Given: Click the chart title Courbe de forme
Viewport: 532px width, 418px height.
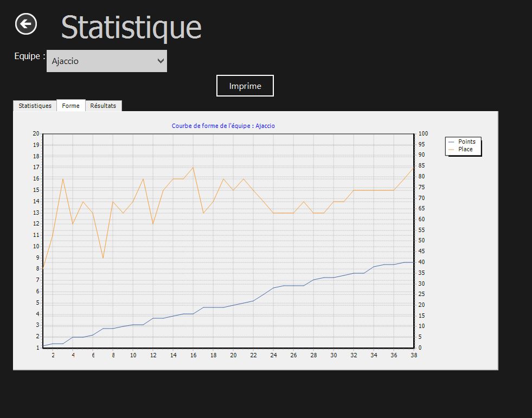Looking at the screenshot, I should (x=223, y=126).
